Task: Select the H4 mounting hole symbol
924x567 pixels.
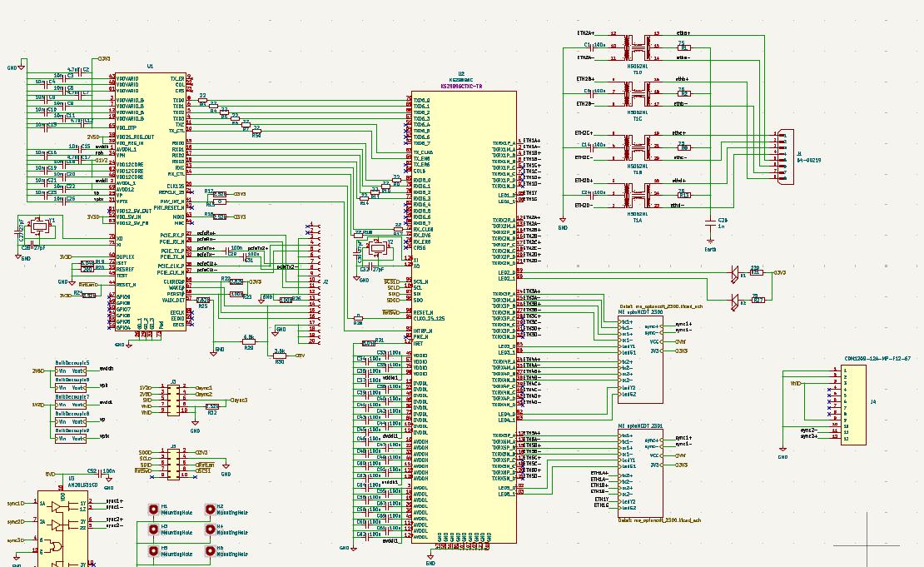Action: [210, 530]
